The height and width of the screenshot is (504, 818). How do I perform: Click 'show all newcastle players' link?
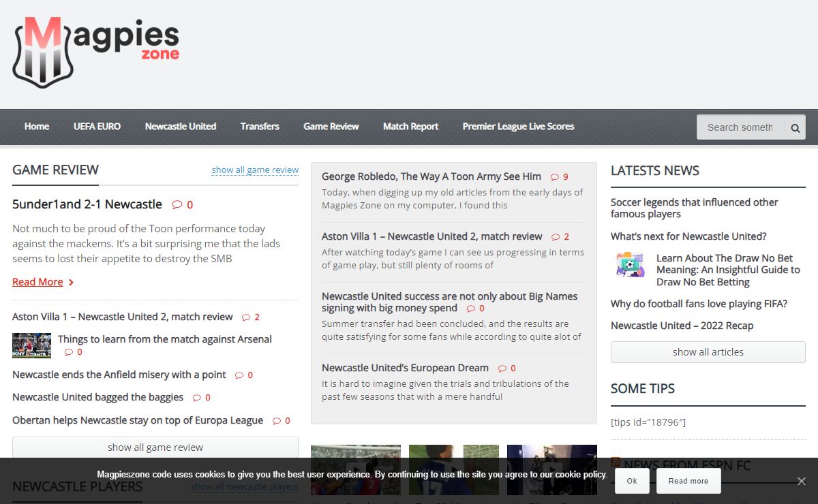click(x=245, y=486)
